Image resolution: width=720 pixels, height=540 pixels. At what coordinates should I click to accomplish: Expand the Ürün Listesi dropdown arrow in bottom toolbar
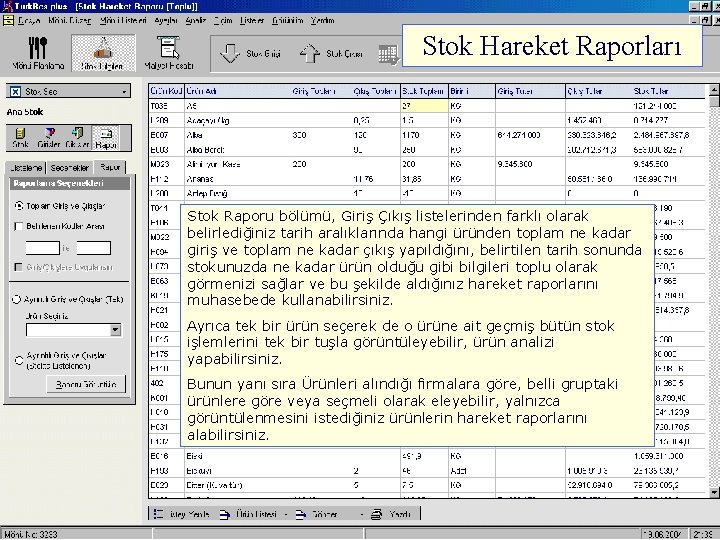click(286, 515)
